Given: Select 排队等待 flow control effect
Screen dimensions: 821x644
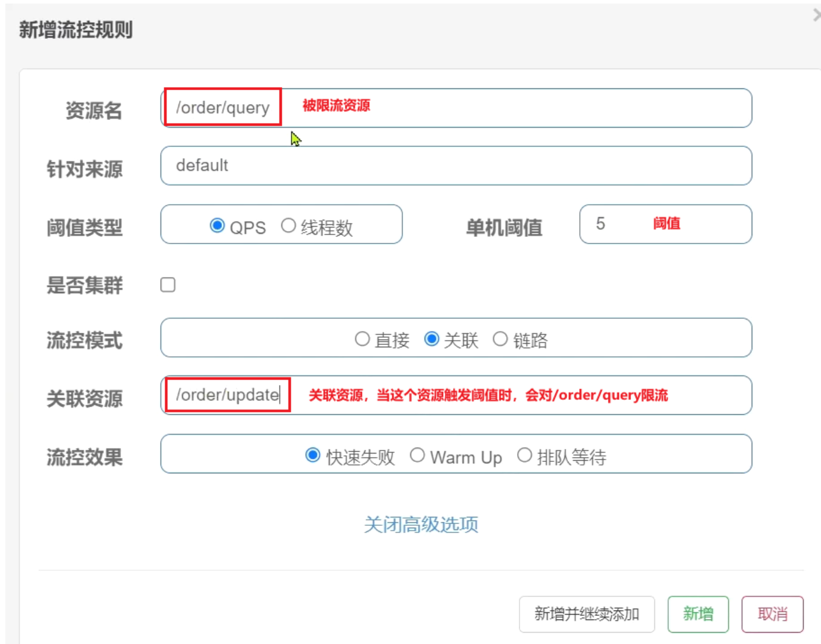Looking at the screenshot, I should 524,455.
